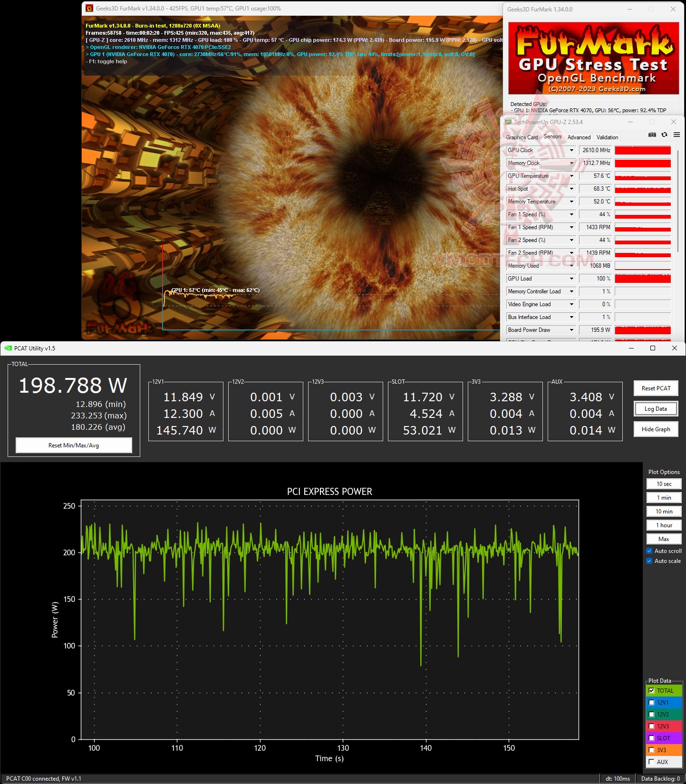Click GPU-Z refresh icon
Screen dimensions: 686x784
tap(665, 135)
